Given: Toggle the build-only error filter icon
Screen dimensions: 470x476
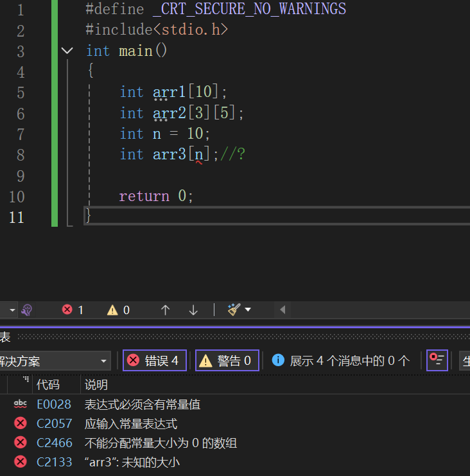Looking at the screenshot, I should pyautogui.click(x=437, y=360).
